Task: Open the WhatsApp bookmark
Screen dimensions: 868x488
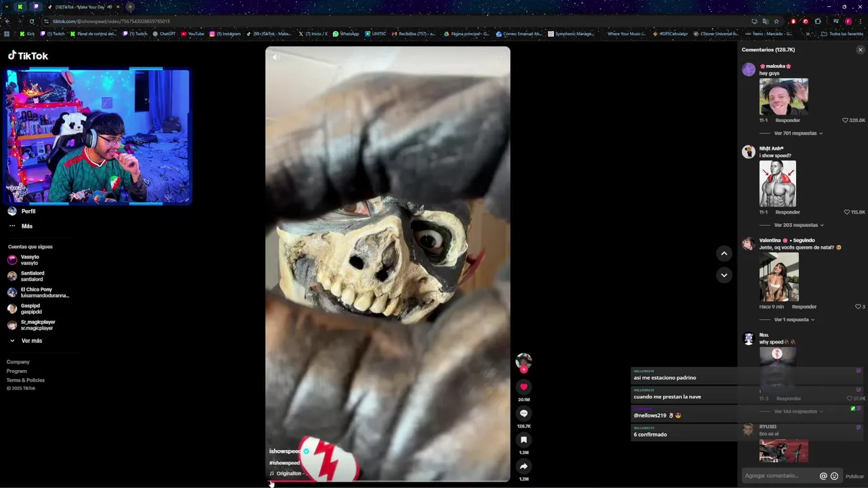Action: [346, 33]
